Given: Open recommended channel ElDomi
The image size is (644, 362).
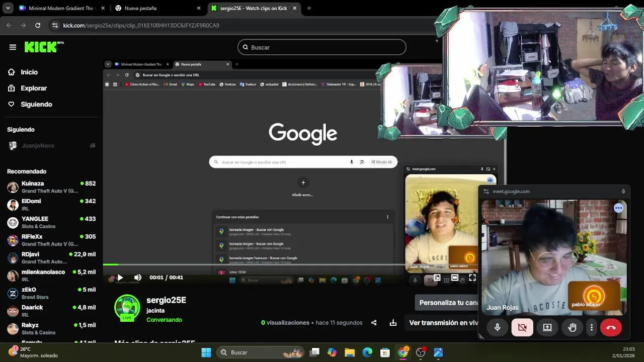Looking at the screenshot, I should point(51,205).
